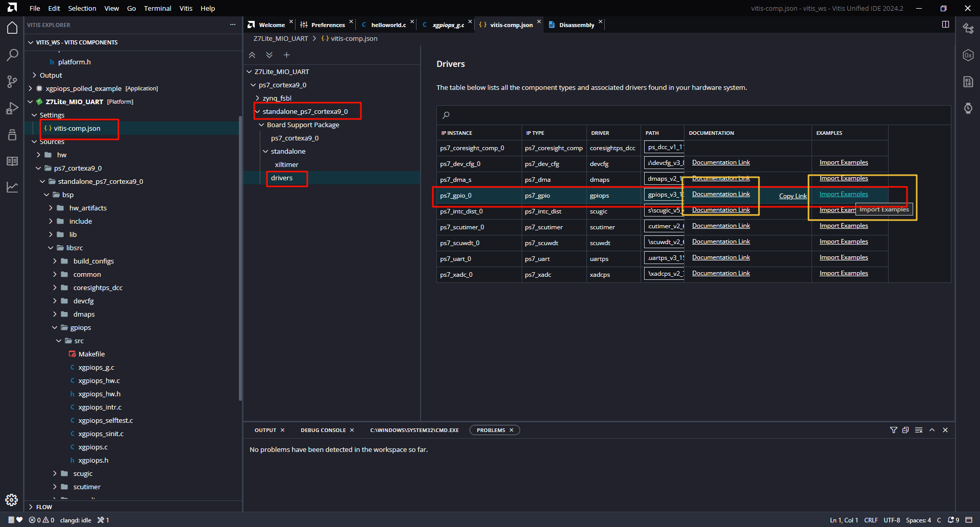Select drivers node in the platform tree
Image resolution: width=980 pixels, height=527 pixels.
[x=282, y=178]
